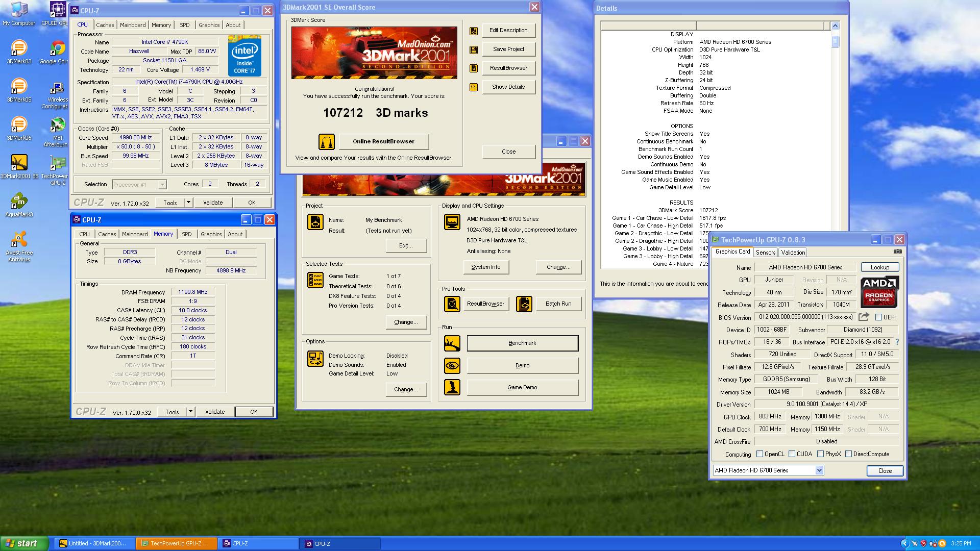Open the Processor #1 selection dropdown in CPU-Z

click(139, 185)
